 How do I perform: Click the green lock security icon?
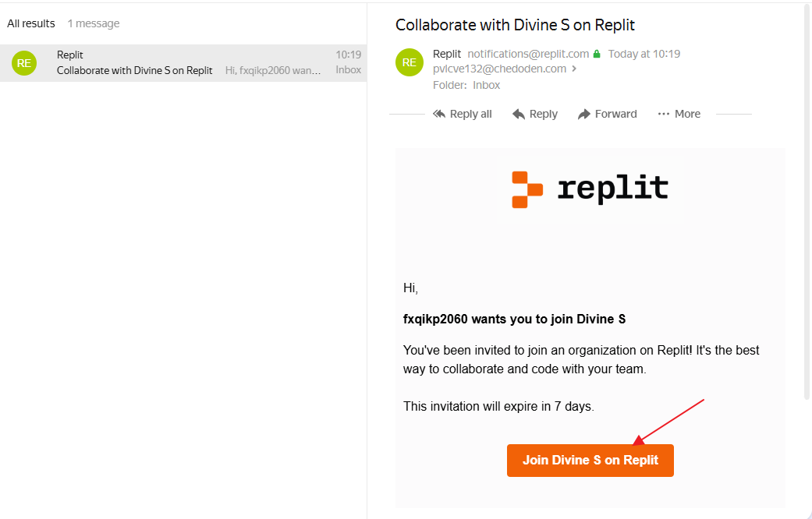pos(597,55)
